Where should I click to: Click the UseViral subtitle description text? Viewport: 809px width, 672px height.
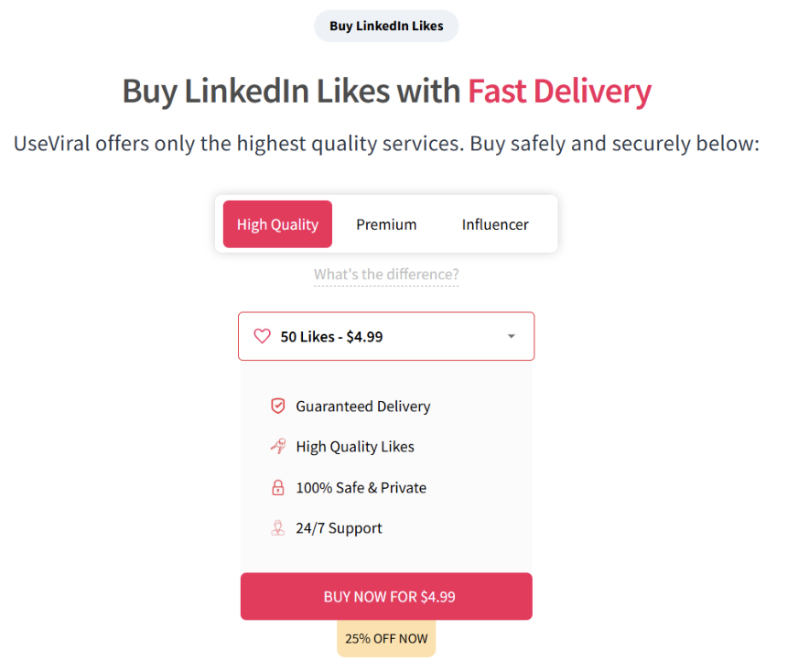pos(386,144)
